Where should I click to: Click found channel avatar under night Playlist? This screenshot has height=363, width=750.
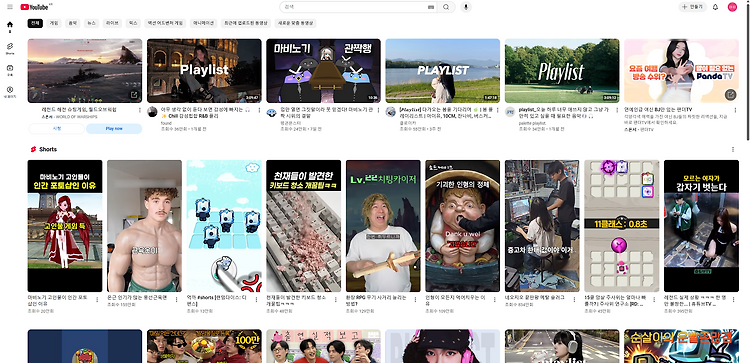pyautogui.click(x=152, y=112)
